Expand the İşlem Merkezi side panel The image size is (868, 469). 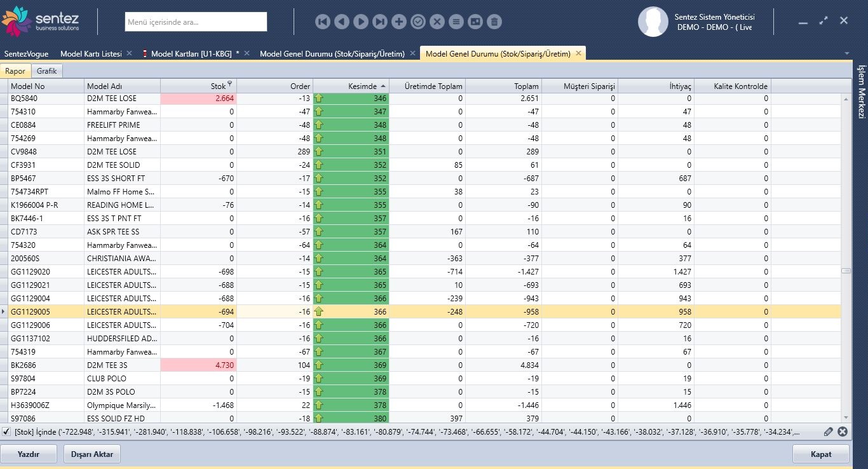(862, 92)
